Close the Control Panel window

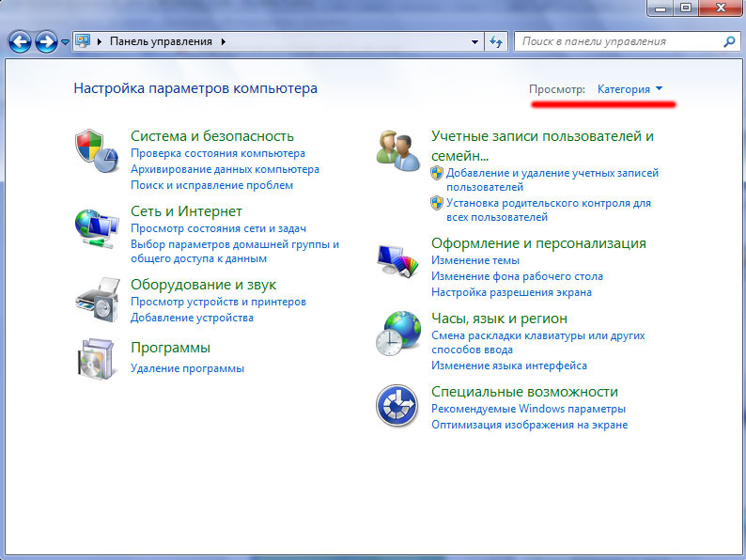[x=721, y=8]
